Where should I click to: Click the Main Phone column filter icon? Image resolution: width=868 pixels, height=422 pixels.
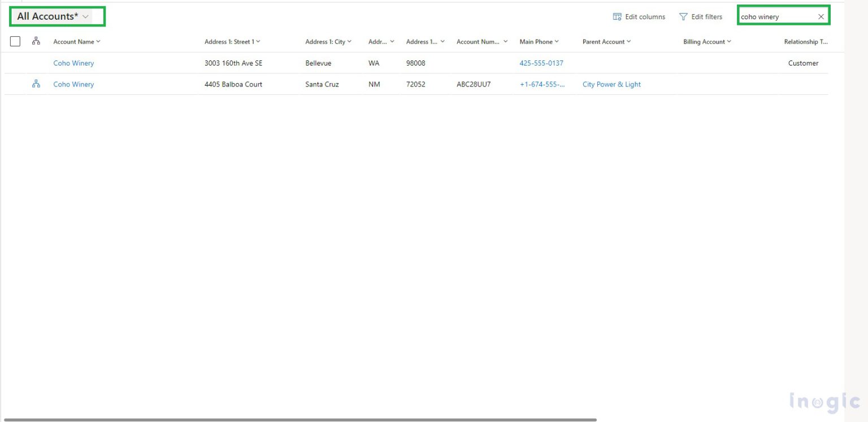[557, 41]
